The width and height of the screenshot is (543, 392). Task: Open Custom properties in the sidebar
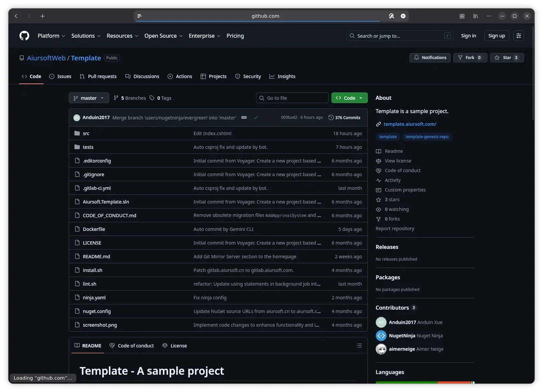[405, 190]
